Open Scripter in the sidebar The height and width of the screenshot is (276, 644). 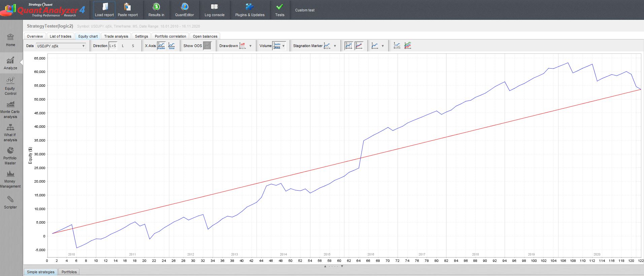[10, 202]
